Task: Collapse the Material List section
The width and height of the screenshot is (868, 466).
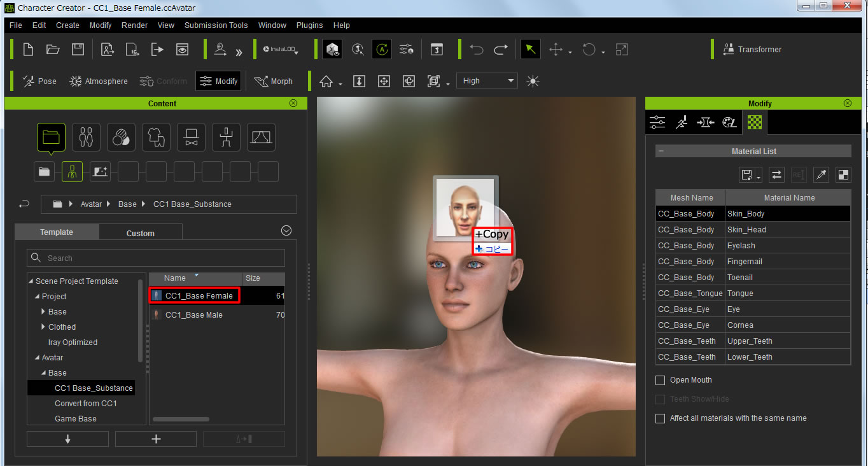Action: pos(661,152)
